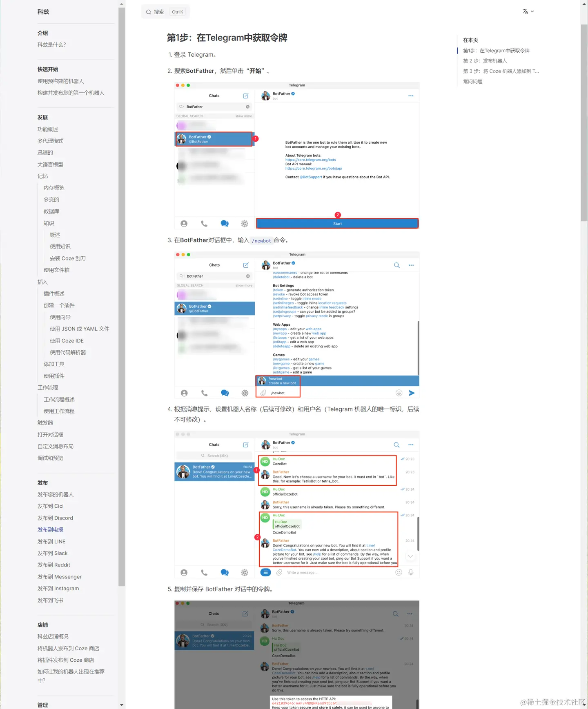Collapse the '插入' section
Screen dimensions: 588x709
[43, 282]
